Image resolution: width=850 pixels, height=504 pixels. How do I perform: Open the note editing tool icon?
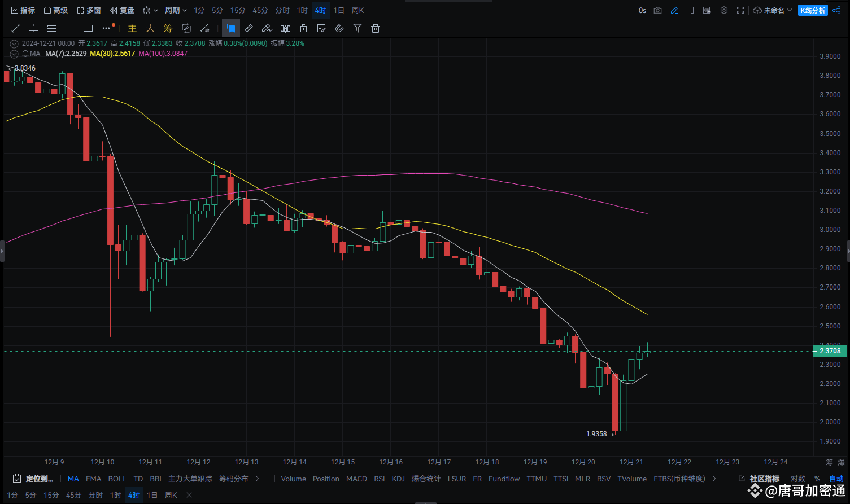pyautogui.click(x=321, y=28)
